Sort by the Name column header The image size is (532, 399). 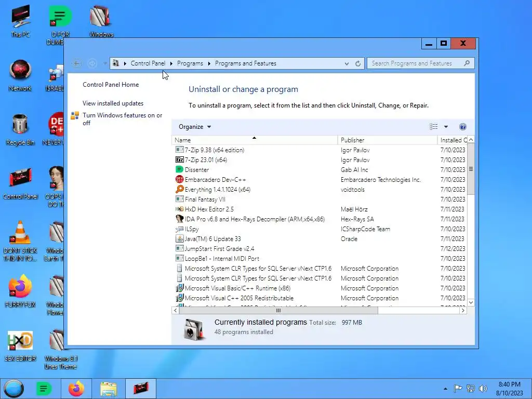[x=255, y=140]
